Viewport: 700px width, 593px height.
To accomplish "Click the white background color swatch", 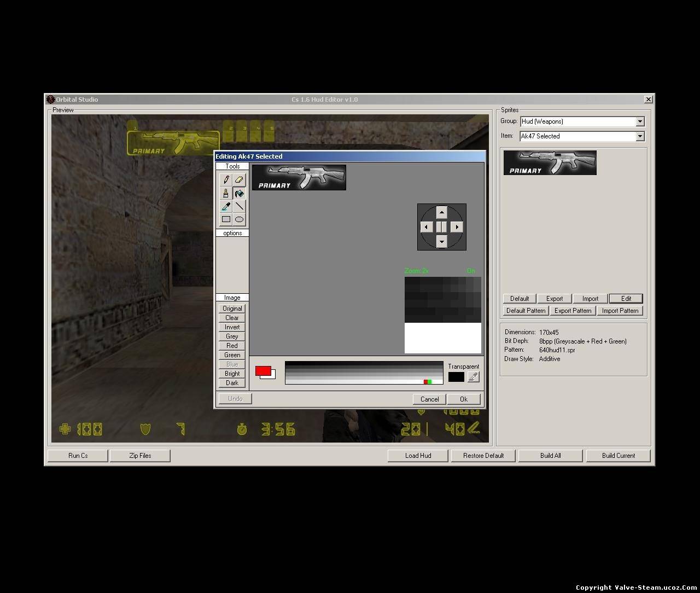I will [273, 376].
